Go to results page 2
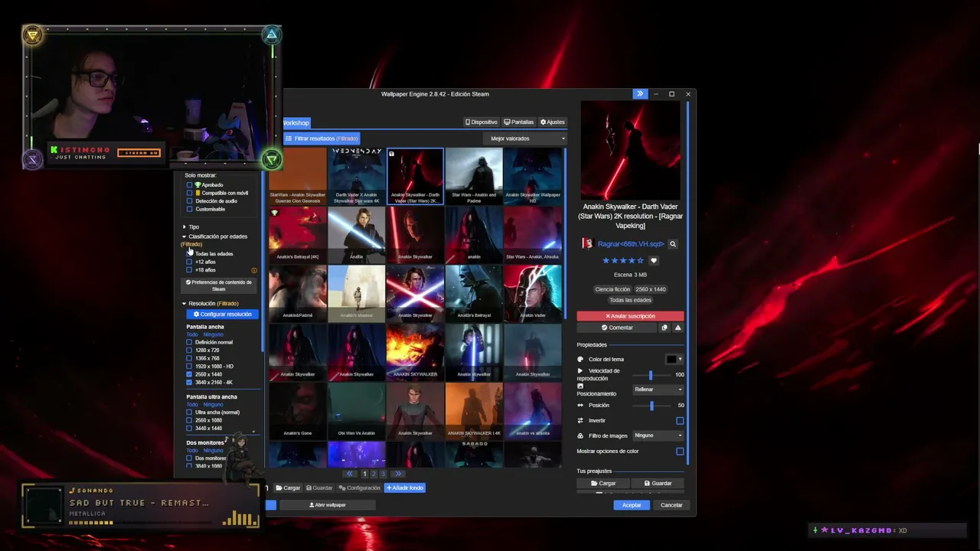Screen dimensions: 980x551 click(374, 474)
